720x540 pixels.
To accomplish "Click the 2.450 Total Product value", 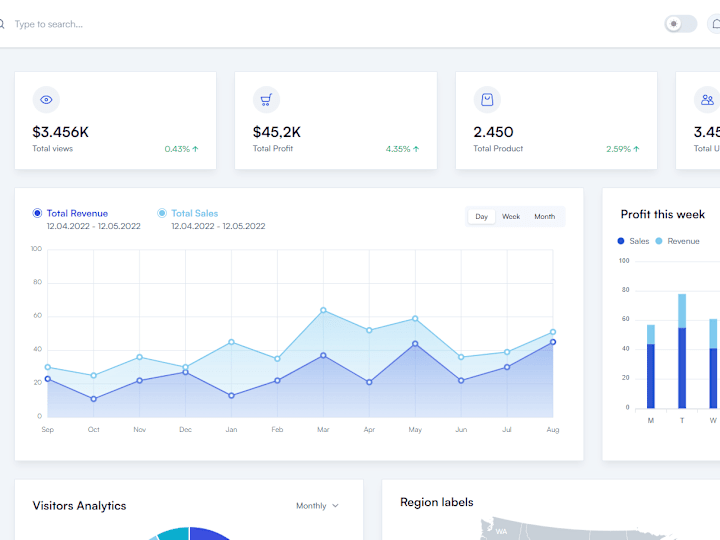I will pos(494,132).
